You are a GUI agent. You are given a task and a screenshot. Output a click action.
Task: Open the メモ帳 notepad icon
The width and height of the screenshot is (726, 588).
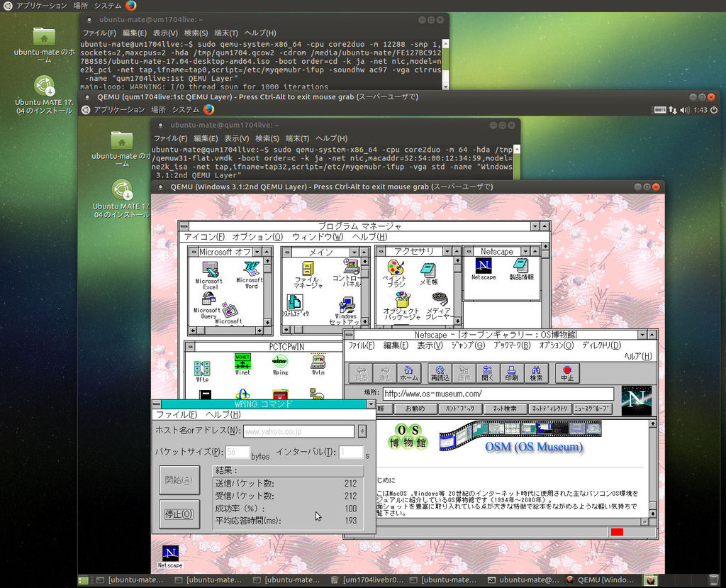(x=428, y=273)
